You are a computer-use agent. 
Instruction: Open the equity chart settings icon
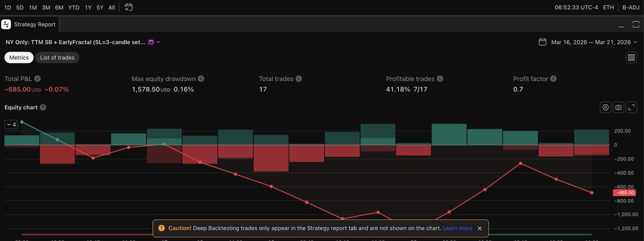[605, 107]
